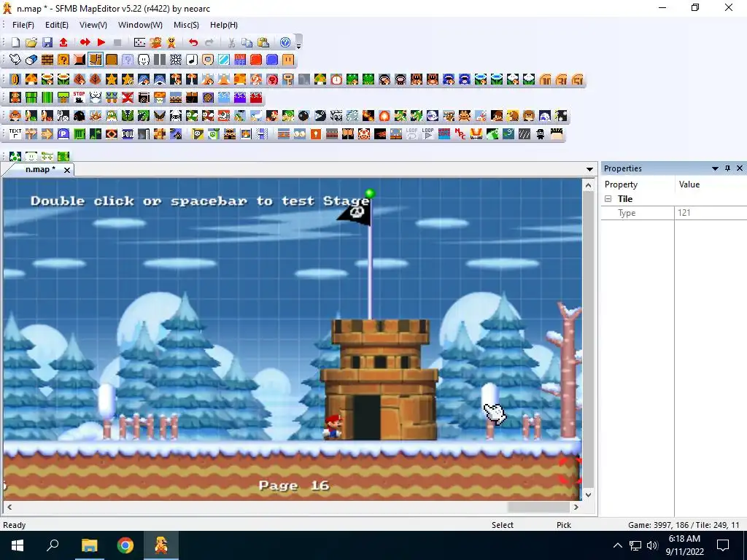Choose the Bob-omb enemy icon
Image resolution: width=747 pixels, height=560 pixels.
304,116
